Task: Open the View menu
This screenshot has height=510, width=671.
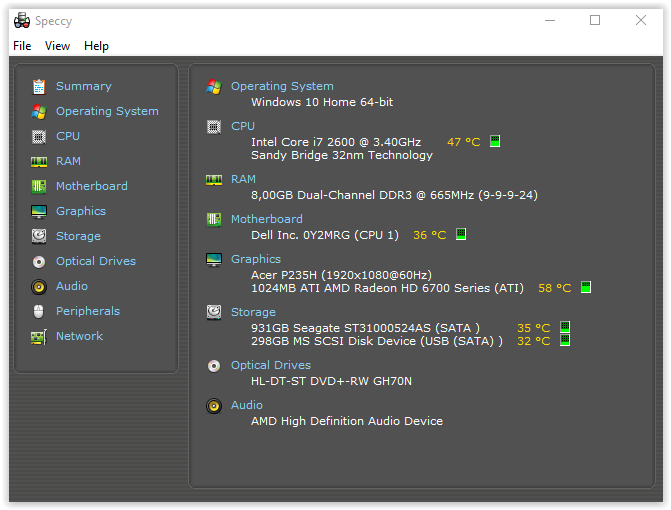Action: (57, 46)
